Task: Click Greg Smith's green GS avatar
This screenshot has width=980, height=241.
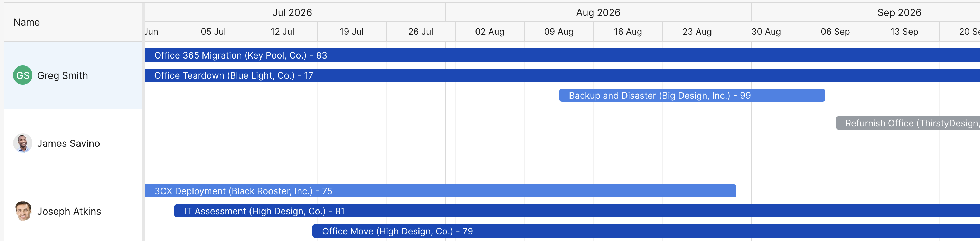Action: 23,75
